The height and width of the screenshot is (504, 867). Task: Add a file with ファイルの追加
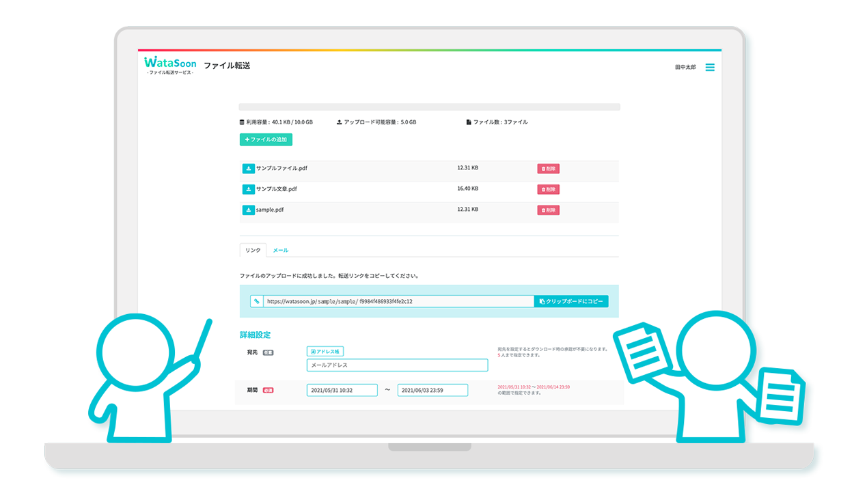point(266,139)
